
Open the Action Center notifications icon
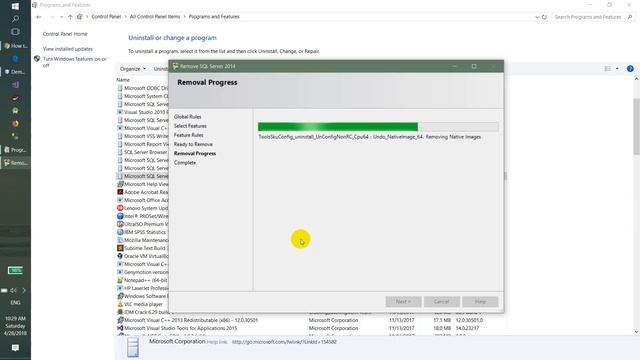(15, 348)
